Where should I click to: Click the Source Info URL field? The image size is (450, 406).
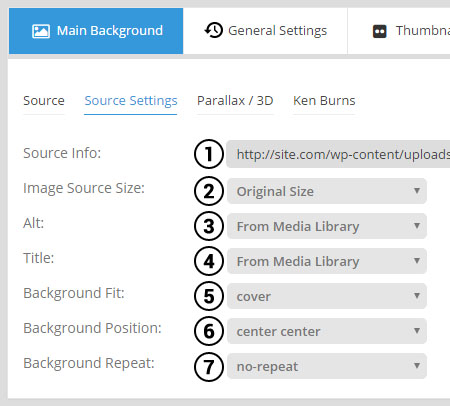click(338, 154)
